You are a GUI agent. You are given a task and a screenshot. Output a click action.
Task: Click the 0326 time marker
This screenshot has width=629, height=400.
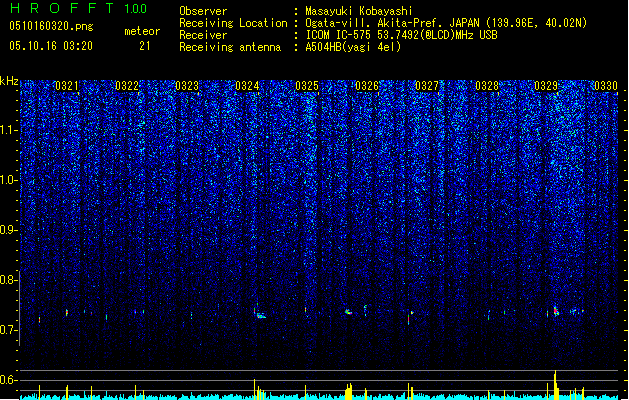367,86
